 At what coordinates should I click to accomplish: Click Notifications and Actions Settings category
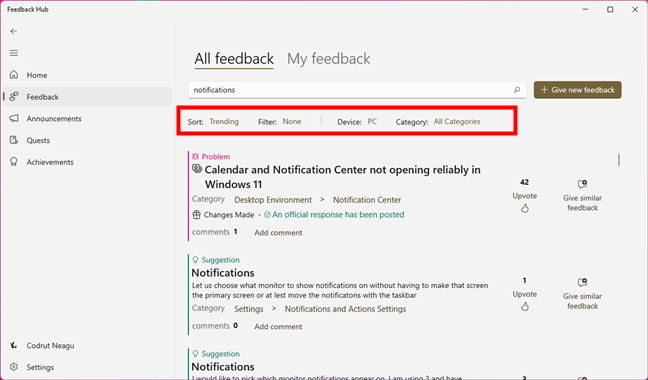345,309
